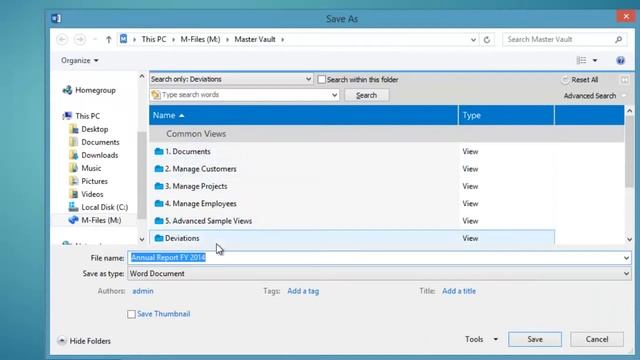The width and height of the screenshot is (640, 360).
Task: Select Documents in the navigation pane
Action: (100, 142)
